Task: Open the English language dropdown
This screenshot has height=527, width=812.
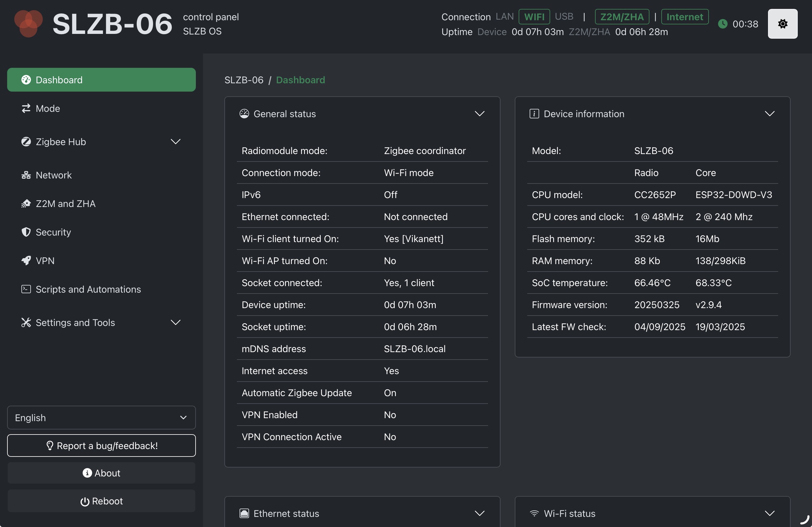Action: pyautogui.click(x=101, y=418)
